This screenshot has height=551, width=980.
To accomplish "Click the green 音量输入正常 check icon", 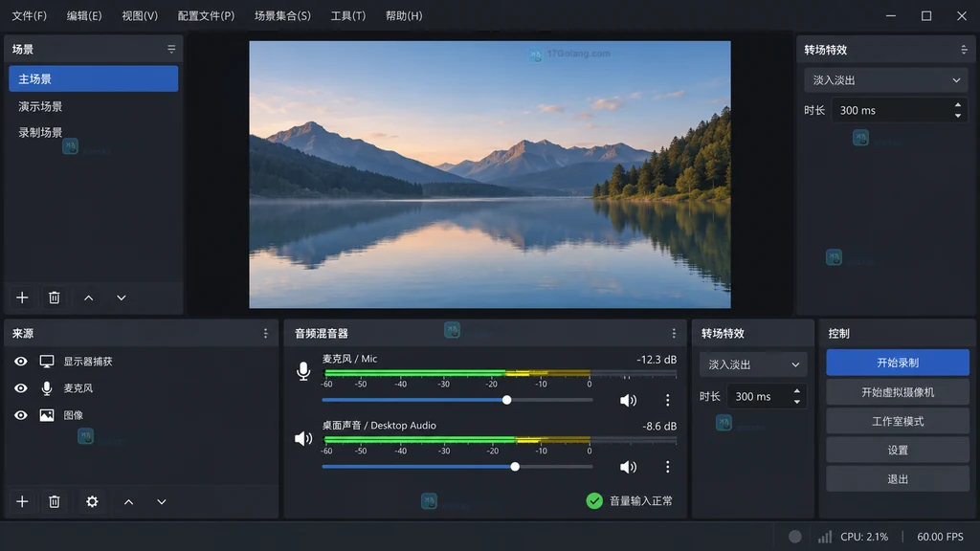I will tap(594, 500).
